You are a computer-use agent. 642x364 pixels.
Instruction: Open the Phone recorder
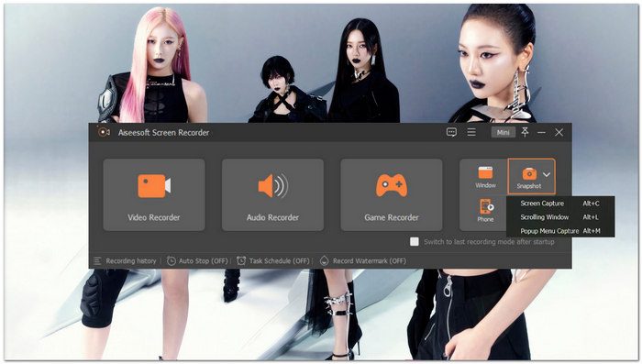[x=485, y=211]
